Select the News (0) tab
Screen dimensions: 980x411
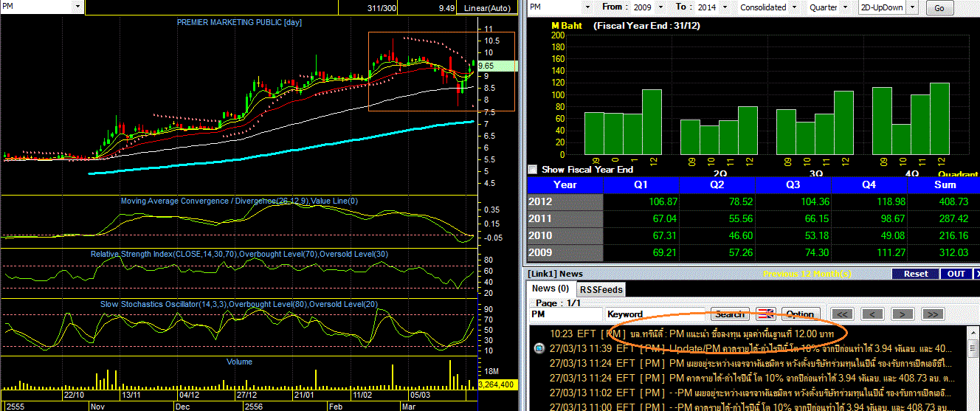coord(551,289)
